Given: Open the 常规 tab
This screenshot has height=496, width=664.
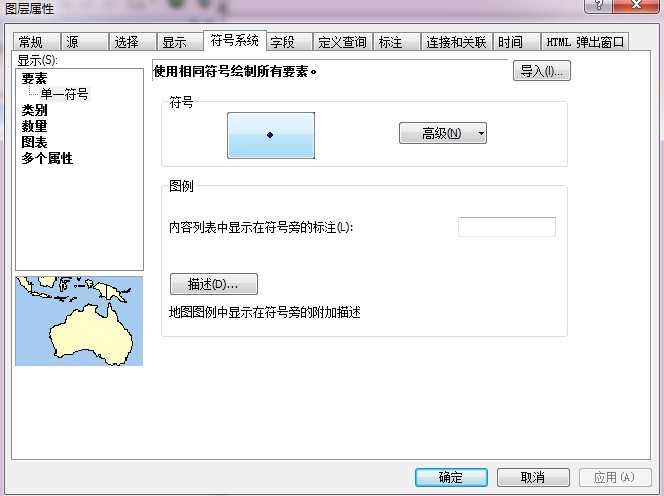Looking at the screenshot, I should click(x=36, y=42).
